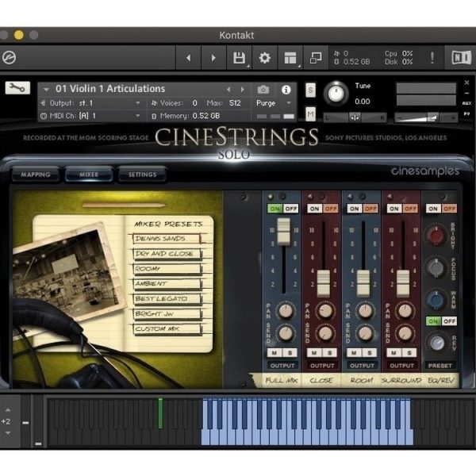Open the EQ/REV PRESET menu
The height and width of the screenshot is (476, 476).
[x=440, y=366]
